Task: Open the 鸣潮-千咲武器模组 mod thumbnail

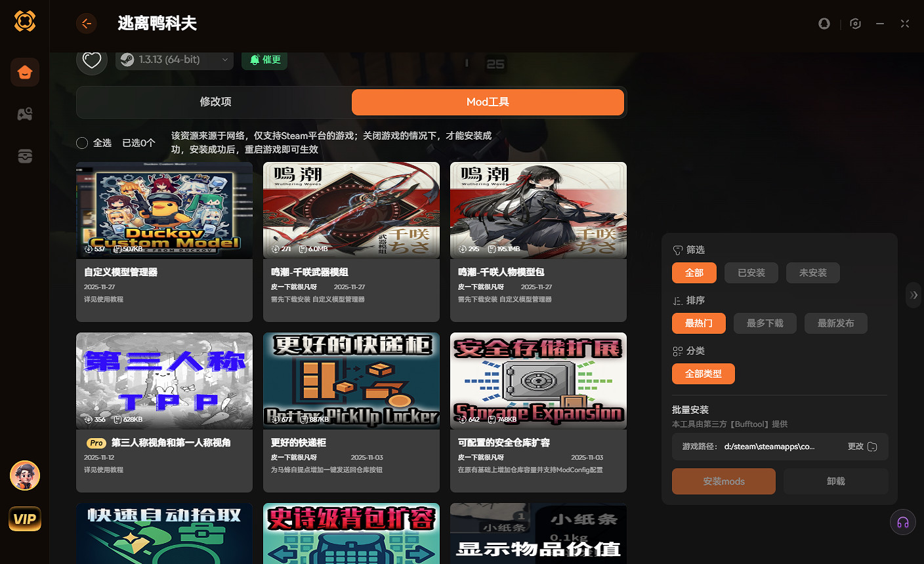Action: pos(351,210)
